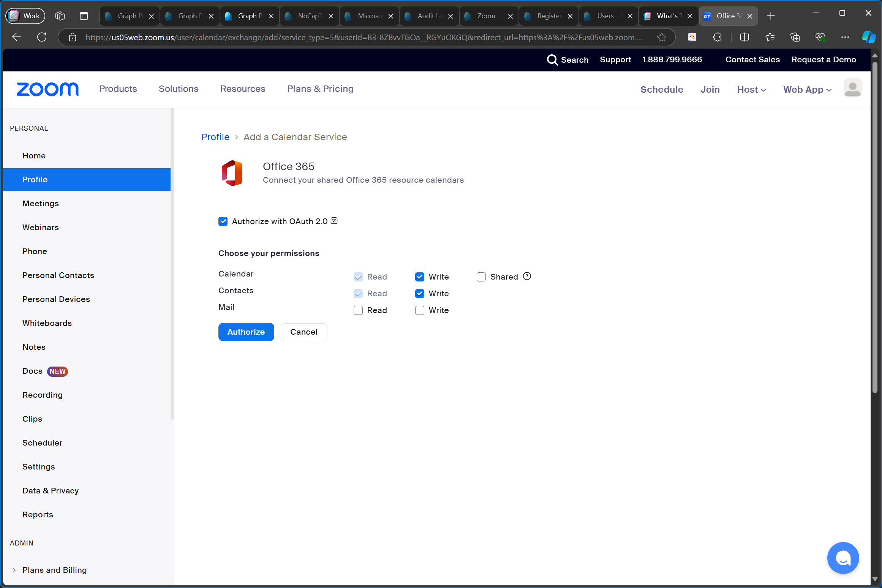Click the colorful extension icon in toolbar
This screenshot has height=588, width=882.
692,37
